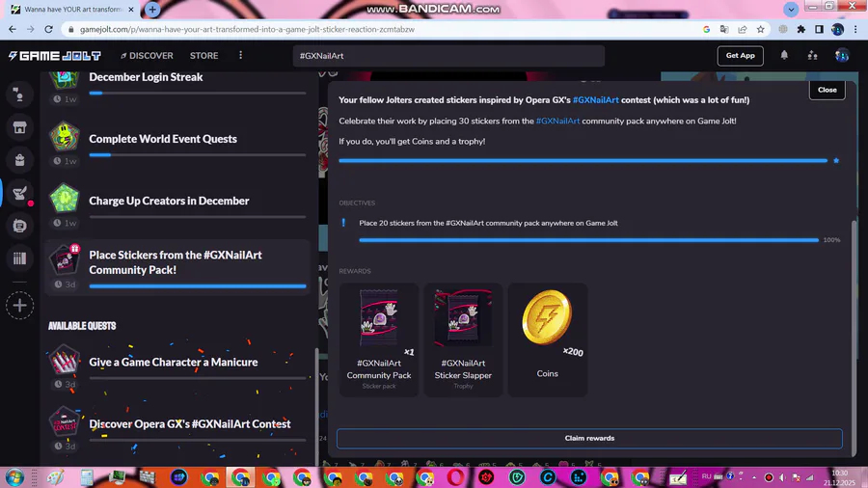Click the Claim rewards button
This screenshot has width=868, height=488.
[x=589, y=438]
